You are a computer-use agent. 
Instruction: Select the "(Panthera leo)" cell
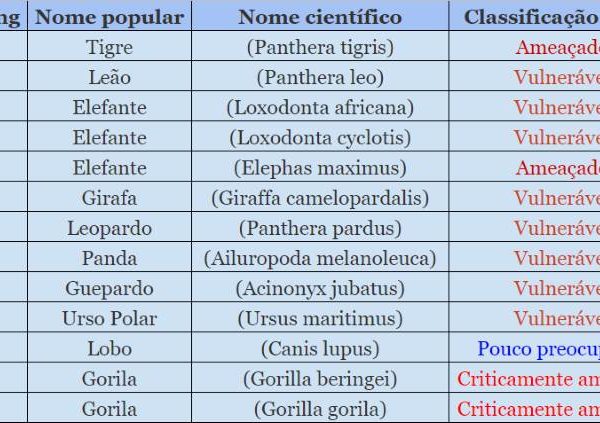click(x=320, y=77)
